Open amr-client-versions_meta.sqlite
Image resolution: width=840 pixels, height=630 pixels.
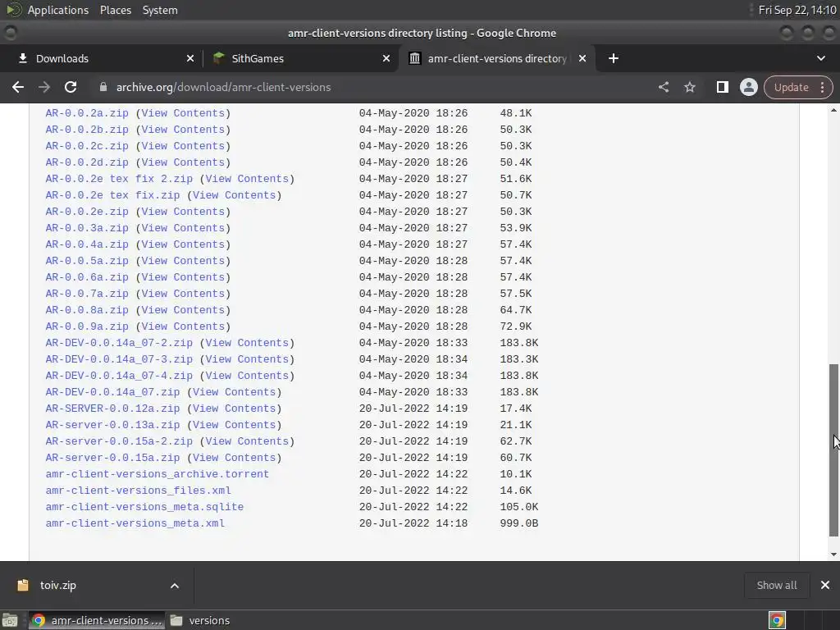click(144, 507)
